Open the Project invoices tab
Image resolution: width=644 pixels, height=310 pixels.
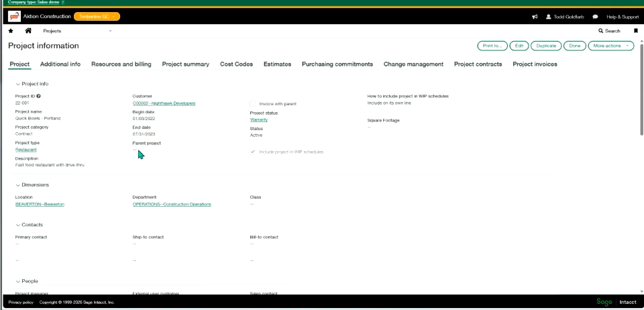click(x=535, y=64)
